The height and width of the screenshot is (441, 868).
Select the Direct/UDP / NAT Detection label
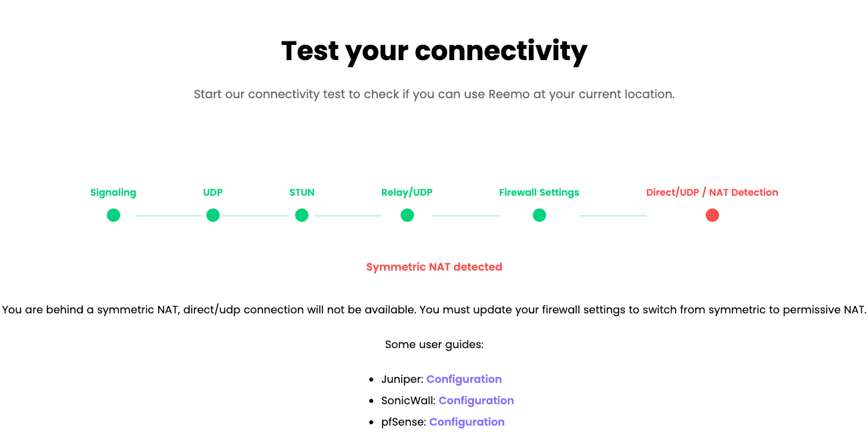click(712, 192)
